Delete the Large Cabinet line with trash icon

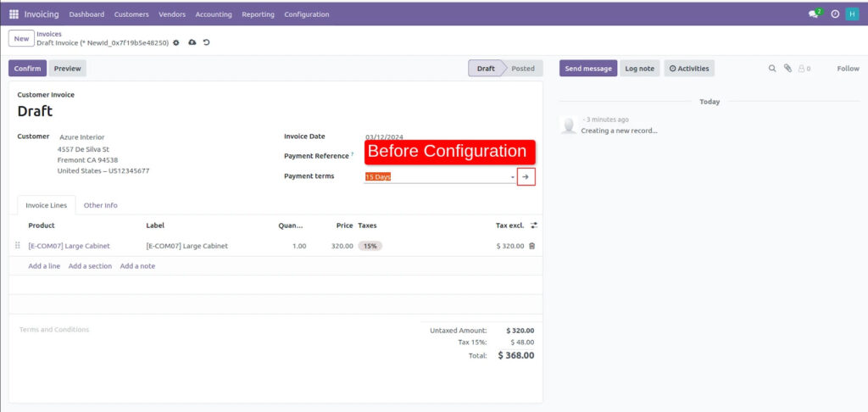[x=532, y=246]
